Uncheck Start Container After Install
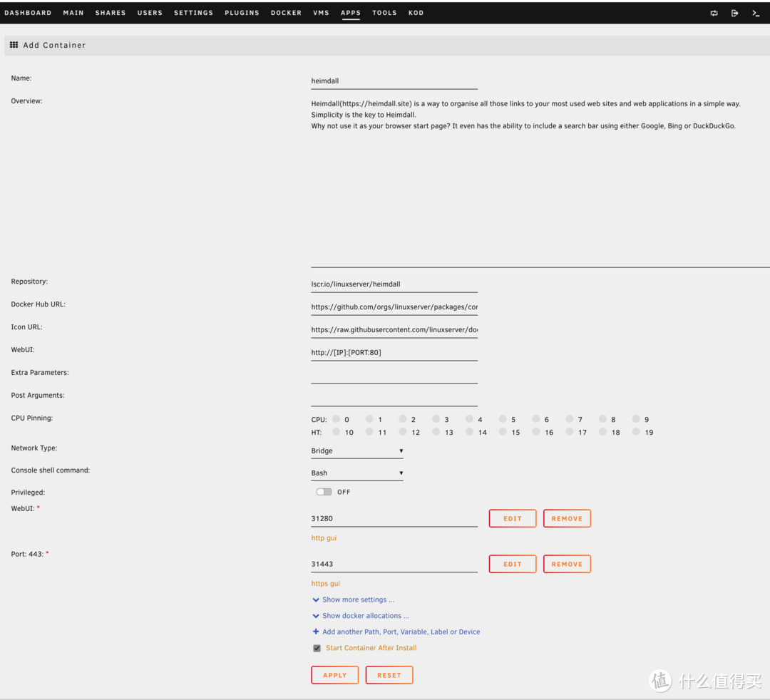 pos(317,649)
